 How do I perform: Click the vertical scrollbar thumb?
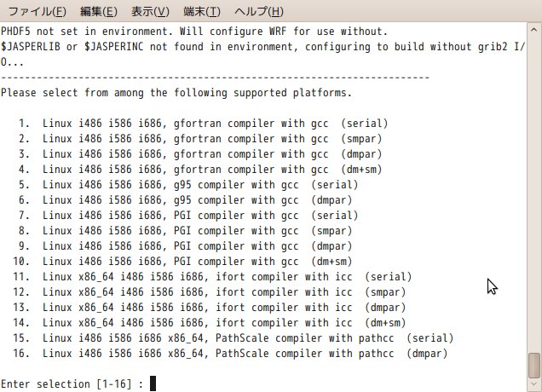point(534,366)
